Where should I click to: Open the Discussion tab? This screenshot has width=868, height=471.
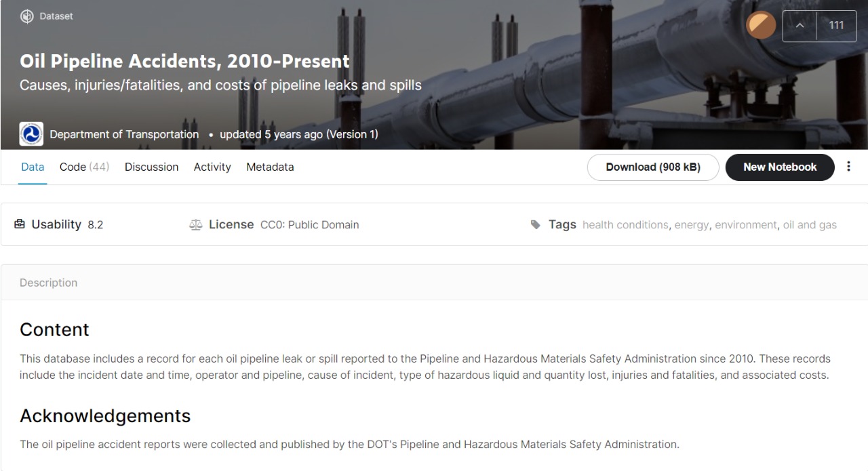point(151,167)
